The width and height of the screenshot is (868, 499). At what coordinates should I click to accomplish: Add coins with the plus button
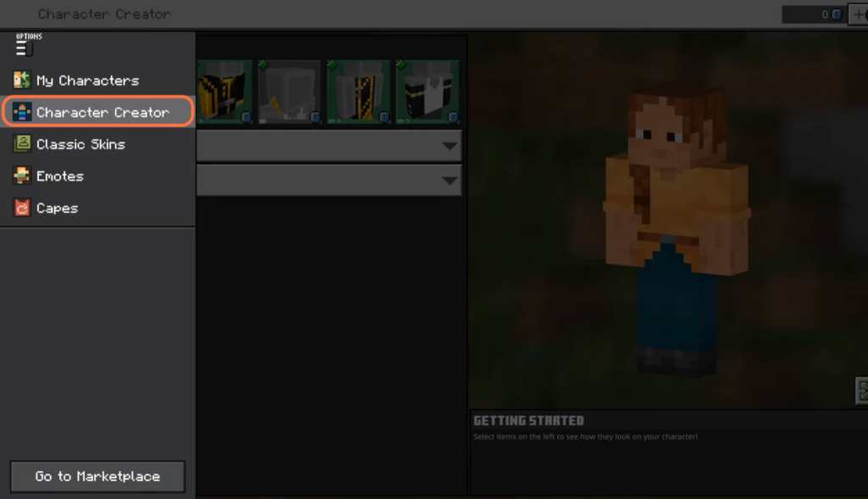pos(860,14)
